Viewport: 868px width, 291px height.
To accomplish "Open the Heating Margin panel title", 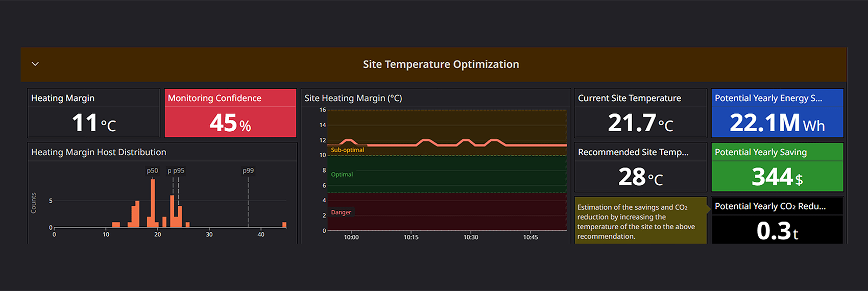I will (x=63, y=98).
